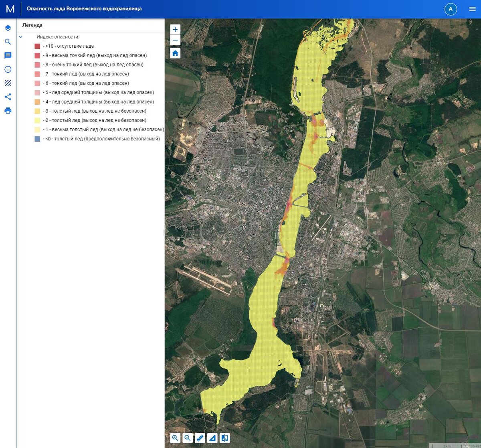The image size is (481, 448).
Task: Click legend row 2 толстый лед
Action: click(x=91, y=120)
